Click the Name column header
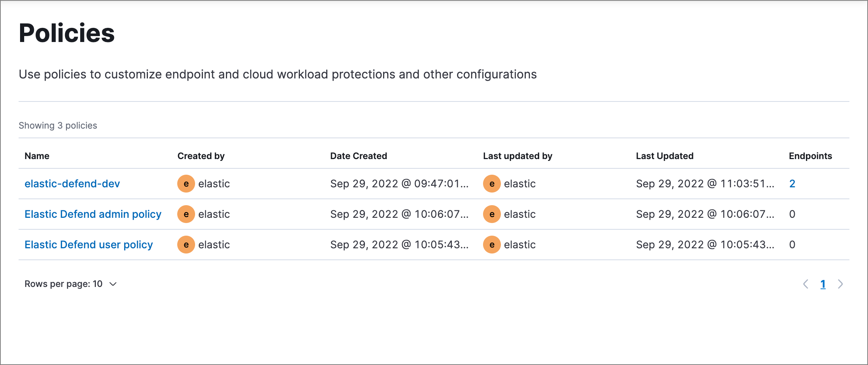The height and width of the screenshot is (365, 868). pyautogui.click(x=37, y=156)
